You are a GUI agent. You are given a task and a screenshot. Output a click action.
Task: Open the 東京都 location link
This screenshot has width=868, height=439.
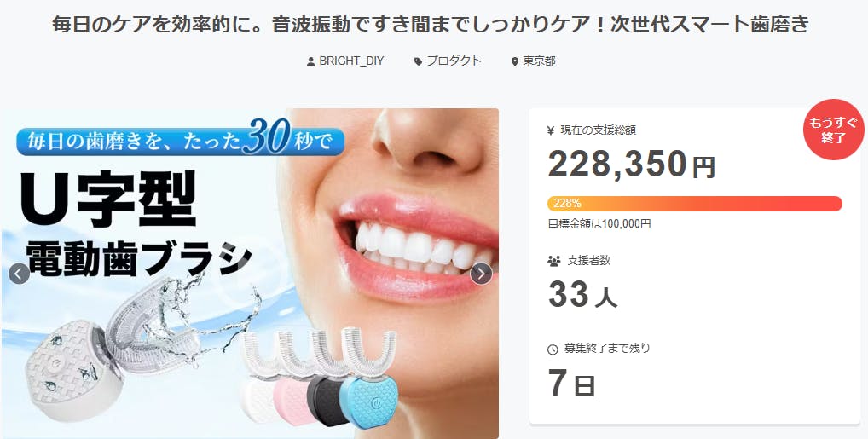tap(539, 61)
